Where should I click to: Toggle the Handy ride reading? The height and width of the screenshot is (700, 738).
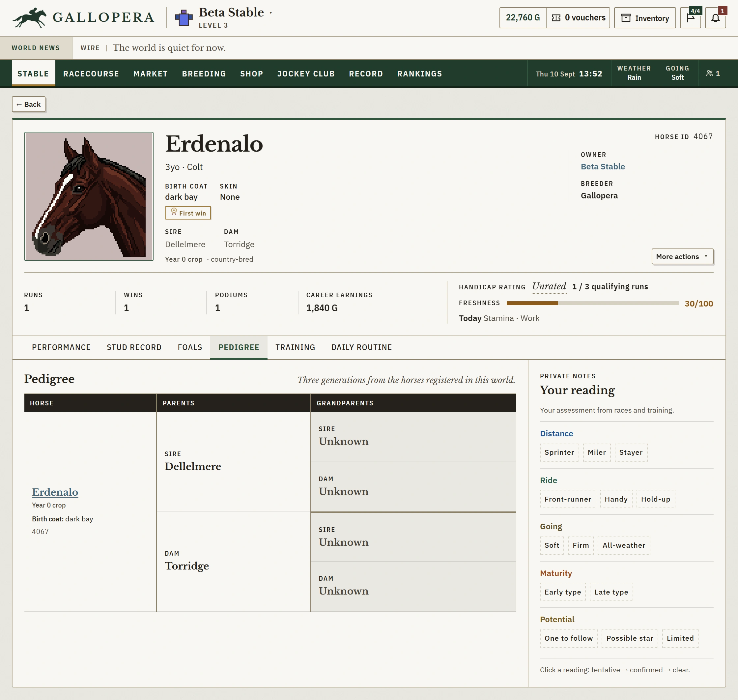tap(616, 499)
